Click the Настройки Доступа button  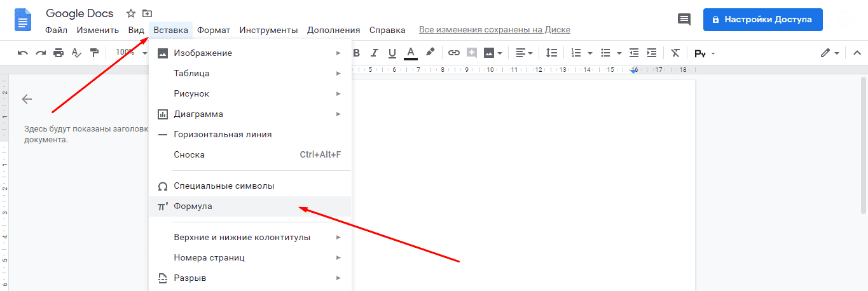click(x=762, y=20)
